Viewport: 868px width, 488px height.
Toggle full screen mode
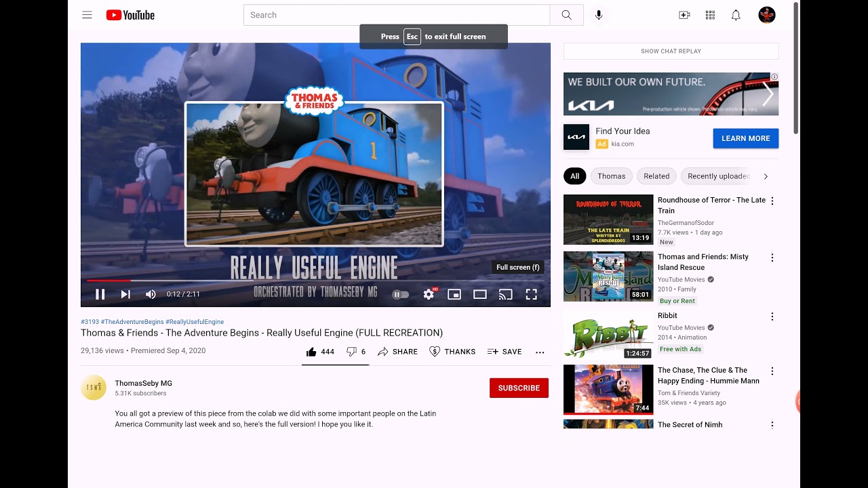pos(532,294)
